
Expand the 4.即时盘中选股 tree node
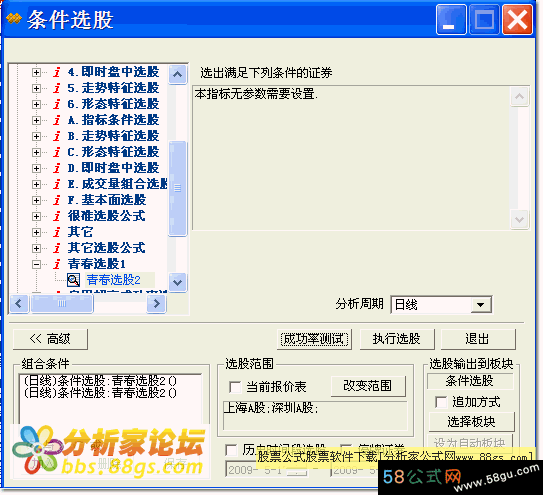(36, 72)
